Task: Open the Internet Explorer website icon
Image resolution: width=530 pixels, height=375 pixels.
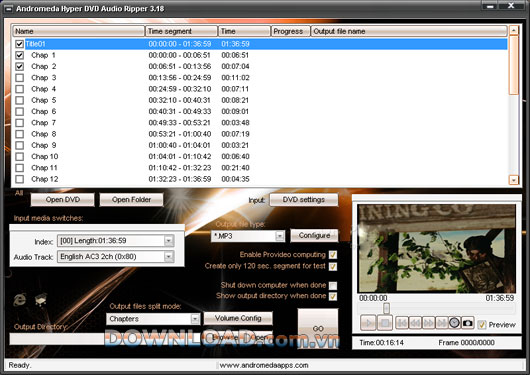Action: tap(20, 299)
